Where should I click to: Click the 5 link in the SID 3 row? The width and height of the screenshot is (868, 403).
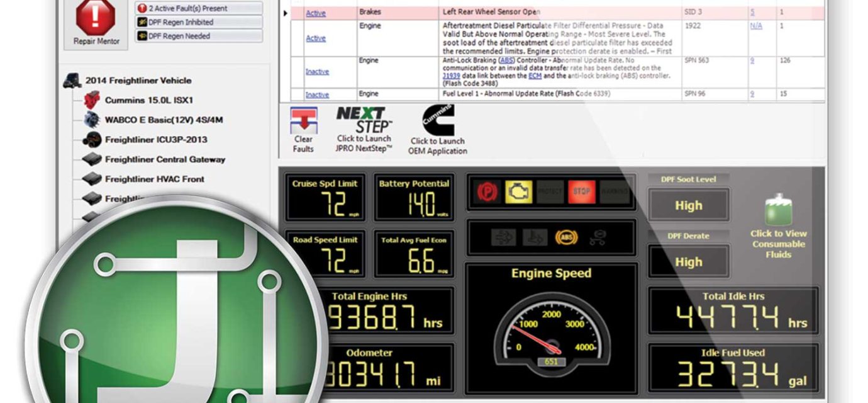click(x=752, y=12)
